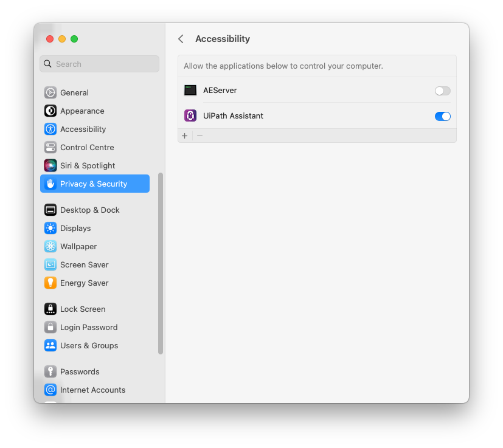Click the Control Centre icon
503x448 pixels.
click(50, 147)
